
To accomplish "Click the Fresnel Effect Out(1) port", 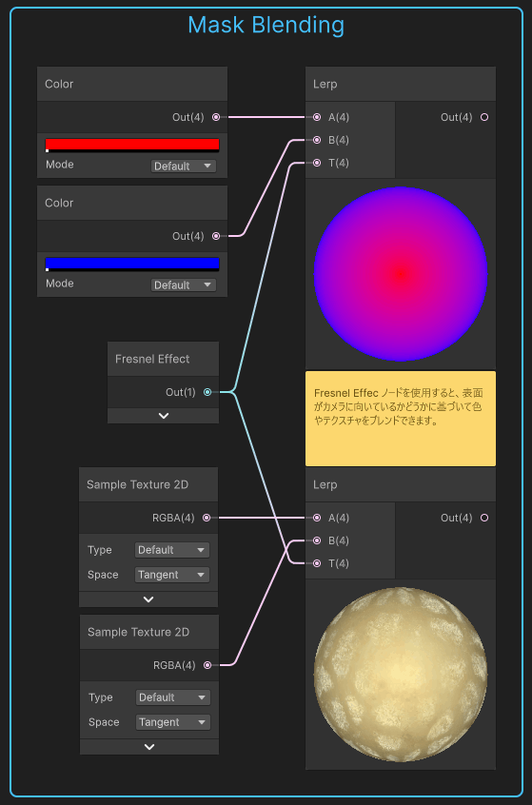I will (x=207, y=392).
